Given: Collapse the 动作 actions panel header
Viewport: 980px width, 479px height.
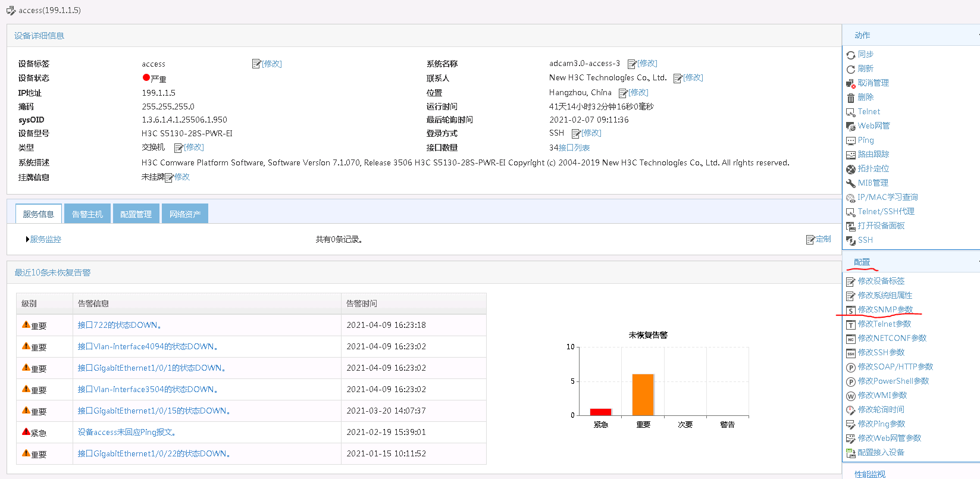Looking at the screenshot, I should [x=910, y=35].
